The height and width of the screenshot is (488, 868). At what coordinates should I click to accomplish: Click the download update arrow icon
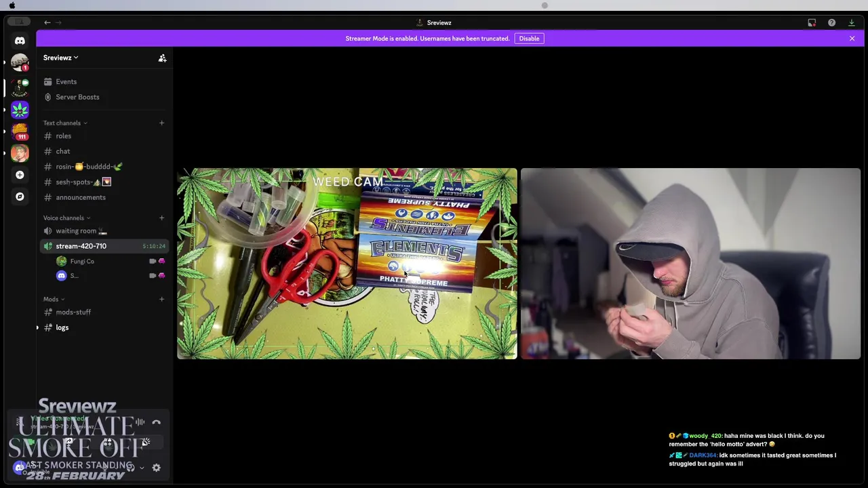tap(852, 22)
